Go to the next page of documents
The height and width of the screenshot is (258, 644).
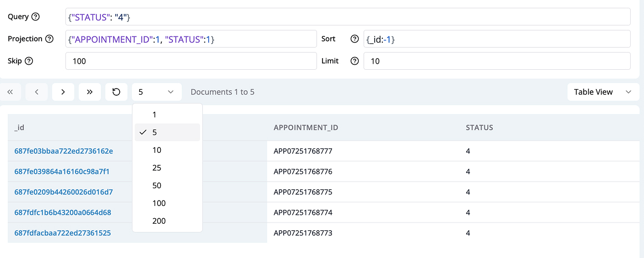click(63, 92)
